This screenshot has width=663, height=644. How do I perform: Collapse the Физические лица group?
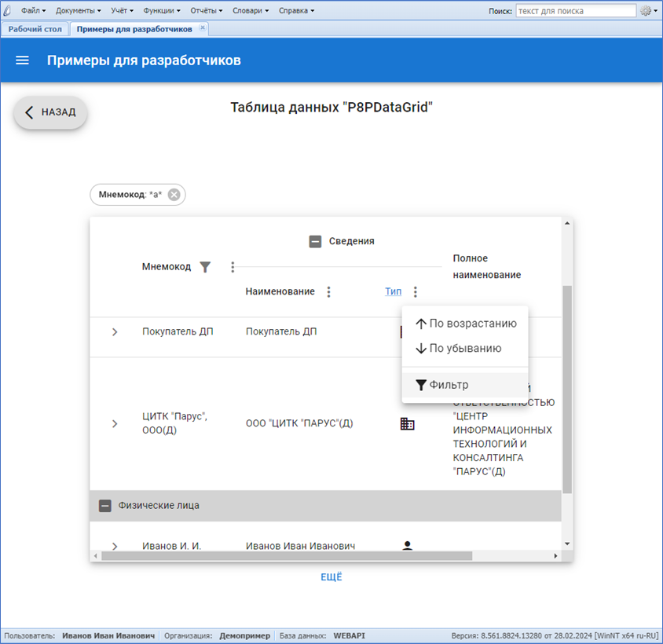(104, 506)
